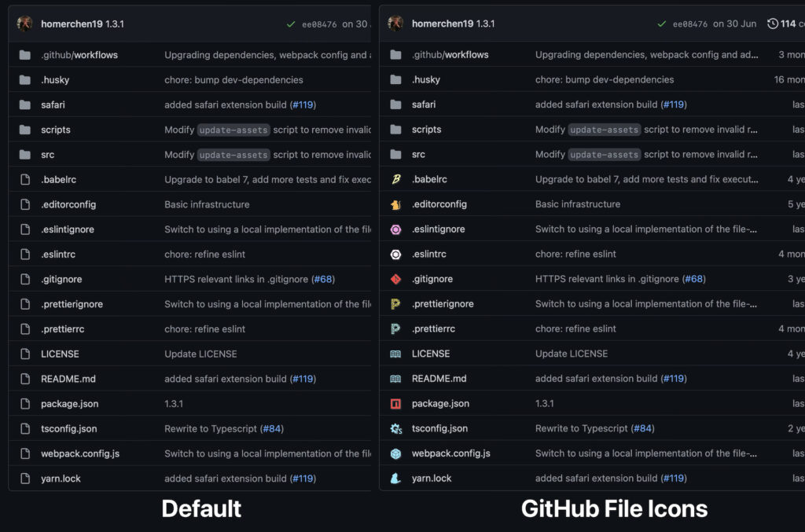Image resolution: width=805 pixels, height=532 pixels.
Task: Click the Yarn icon beside yarn.lock
Action: pos(395,478)
